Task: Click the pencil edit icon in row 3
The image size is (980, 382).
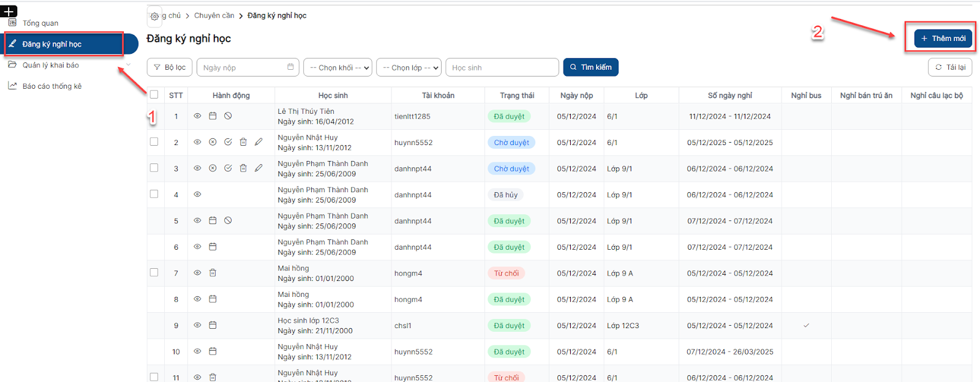Action: point(258,168)
